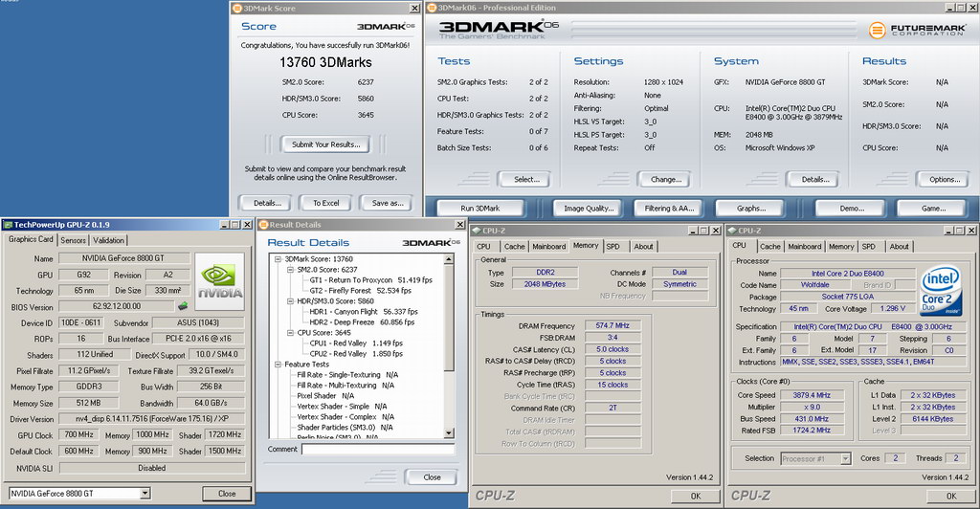Click the Result Details title bar icon
Image resolution: width=980 pixels, height=509 pixels.
[263, 224]
